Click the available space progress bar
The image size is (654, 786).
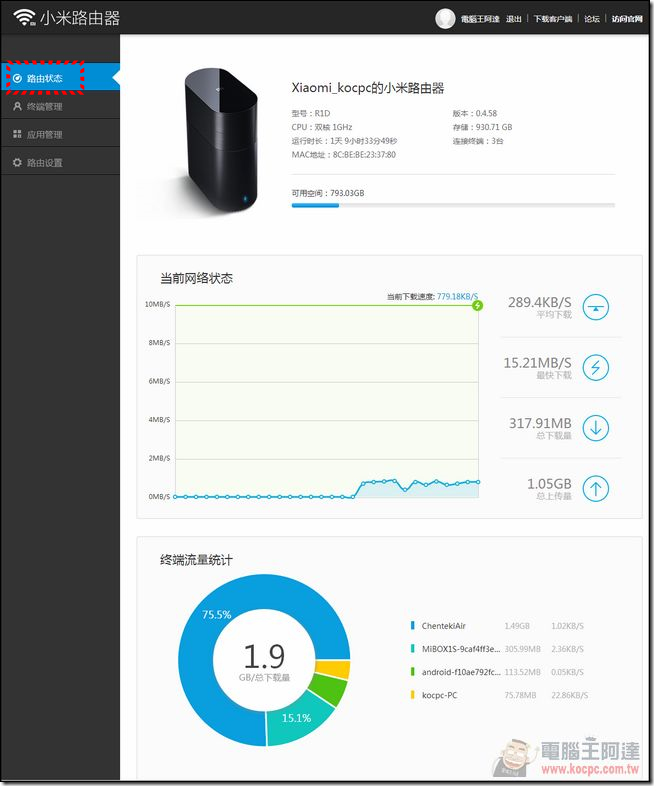(x=453, y=205)
